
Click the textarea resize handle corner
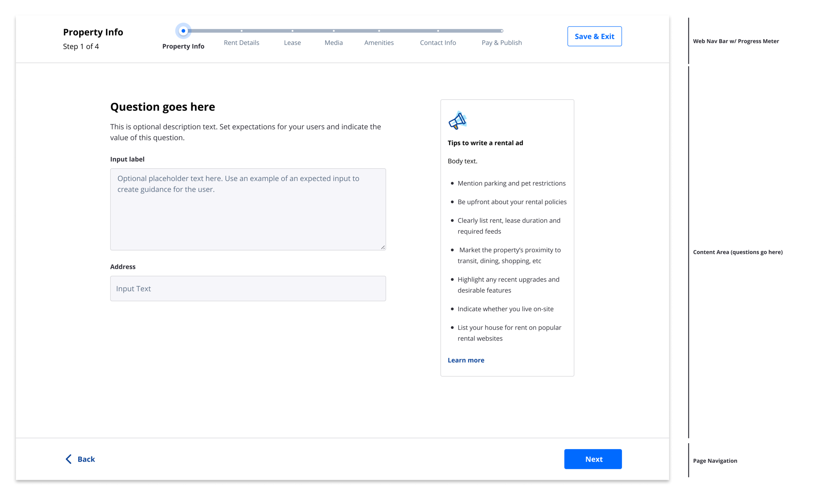pos(383,247)
